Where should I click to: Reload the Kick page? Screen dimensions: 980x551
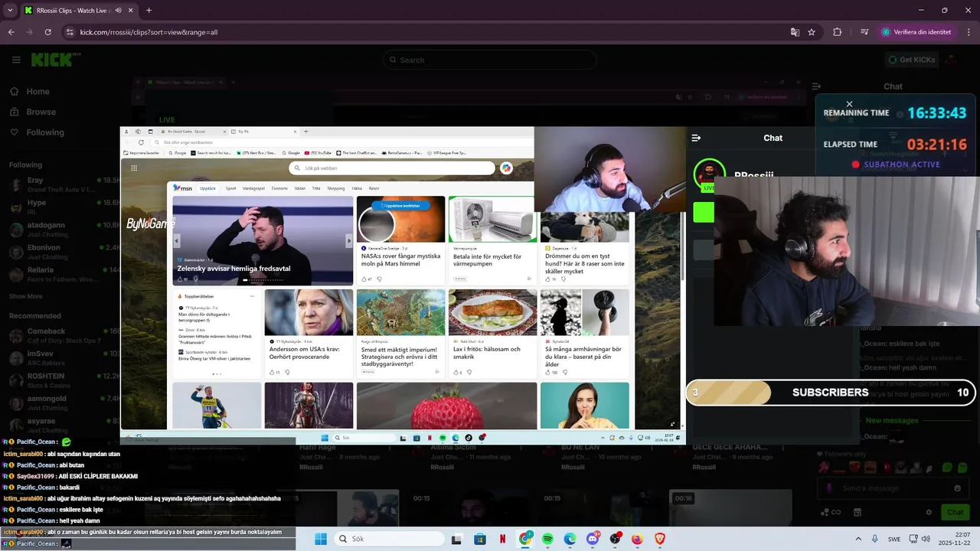pyautogui.click(x=47, y=32)
